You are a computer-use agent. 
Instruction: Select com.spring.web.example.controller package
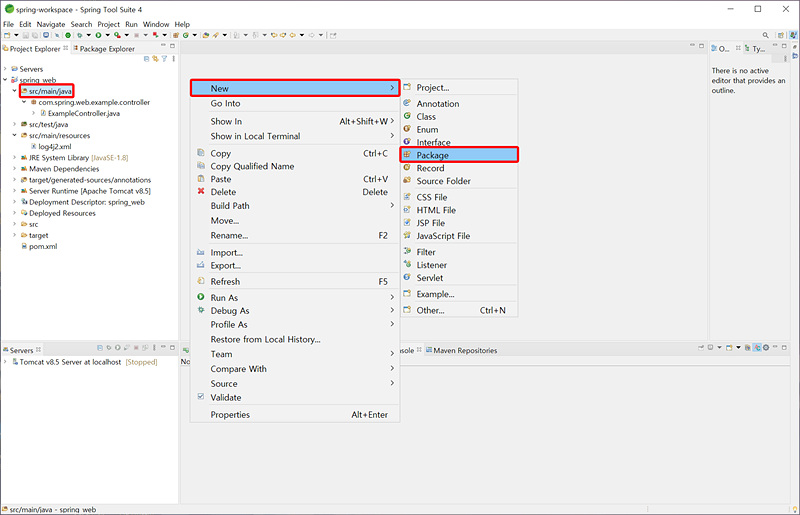(91, 102)
